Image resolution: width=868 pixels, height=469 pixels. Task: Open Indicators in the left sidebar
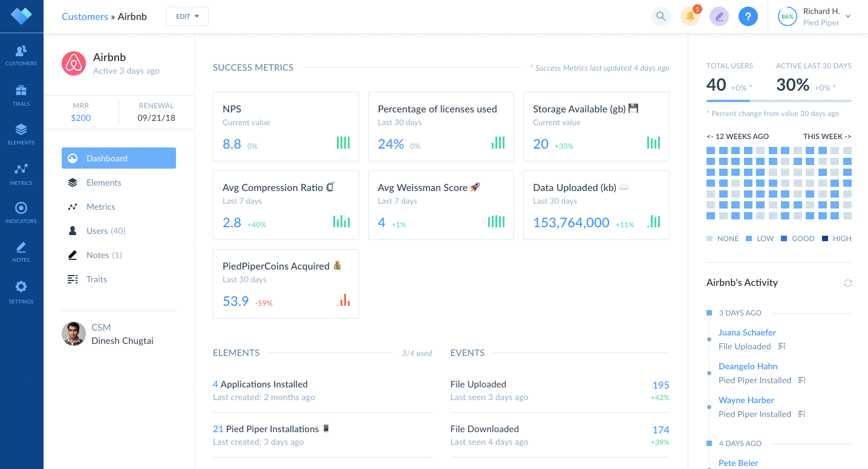coord(21,213)
